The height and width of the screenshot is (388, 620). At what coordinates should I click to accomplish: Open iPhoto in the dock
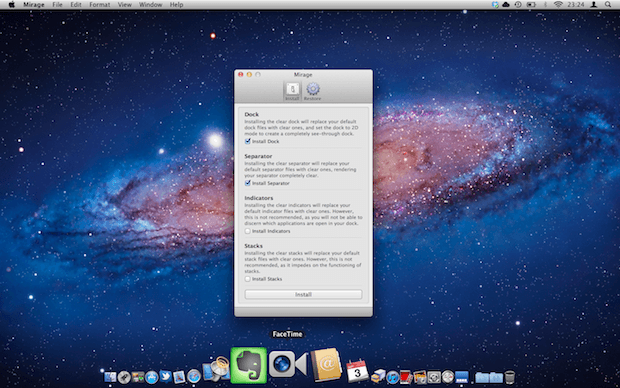(420, 377)
